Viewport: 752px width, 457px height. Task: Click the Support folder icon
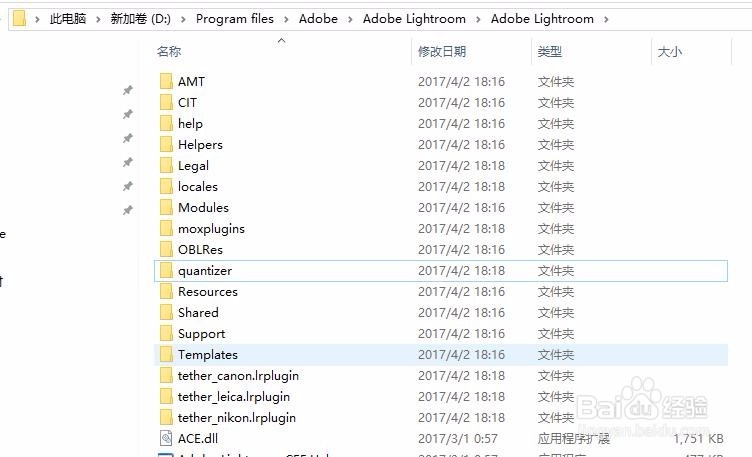166,333
